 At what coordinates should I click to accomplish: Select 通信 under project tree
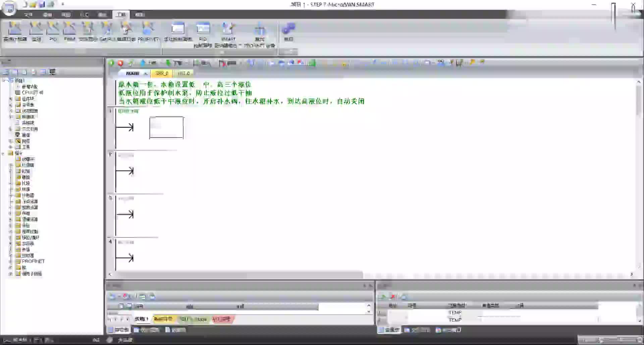pos(23,135)
